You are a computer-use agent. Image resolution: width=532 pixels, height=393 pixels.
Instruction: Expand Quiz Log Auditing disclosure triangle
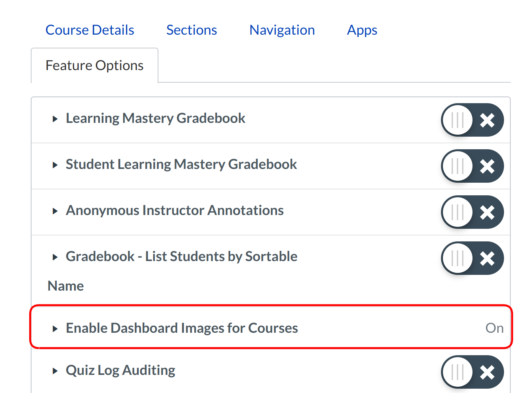point(55,371)
